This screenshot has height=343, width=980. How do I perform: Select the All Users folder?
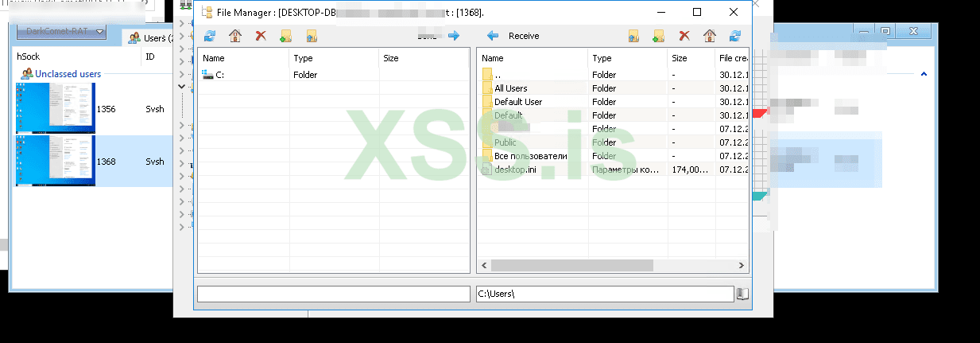(613, 88)
